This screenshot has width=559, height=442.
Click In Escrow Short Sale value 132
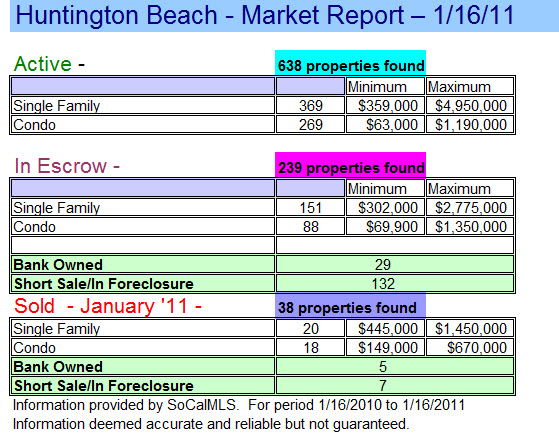coord(395,284)
